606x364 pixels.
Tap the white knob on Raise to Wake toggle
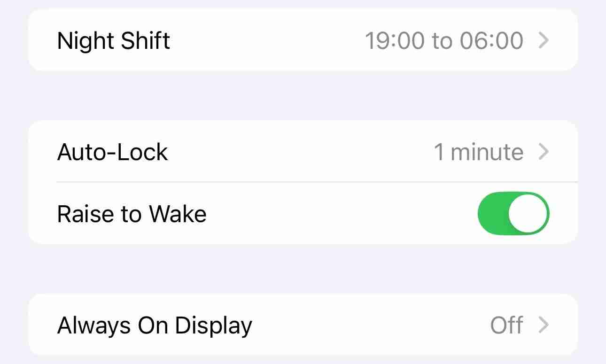pos(528,213)
